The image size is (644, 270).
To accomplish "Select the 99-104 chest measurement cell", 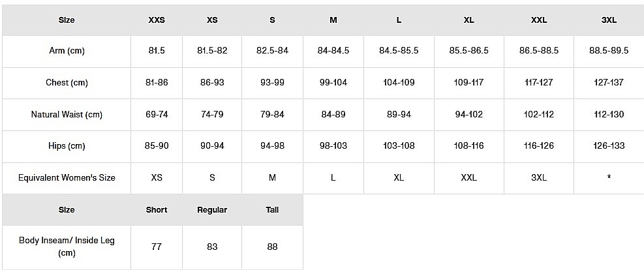I will (x=333, y=83).
